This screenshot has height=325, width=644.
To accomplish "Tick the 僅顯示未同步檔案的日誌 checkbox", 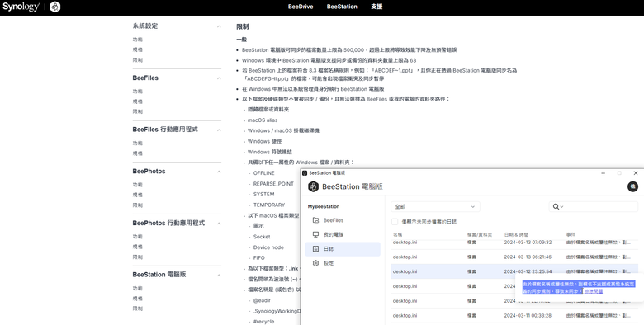I will [x=395, y=222].
